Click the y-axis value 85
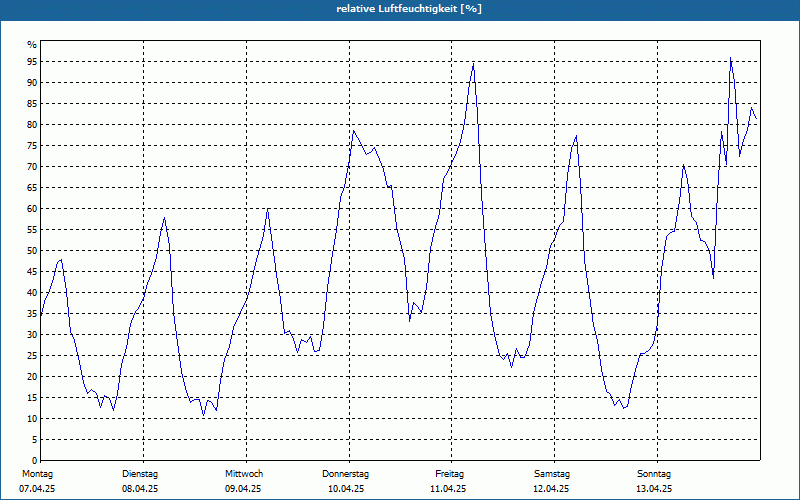The width and height of the screenshot is (800, 500). pos(32,104)
